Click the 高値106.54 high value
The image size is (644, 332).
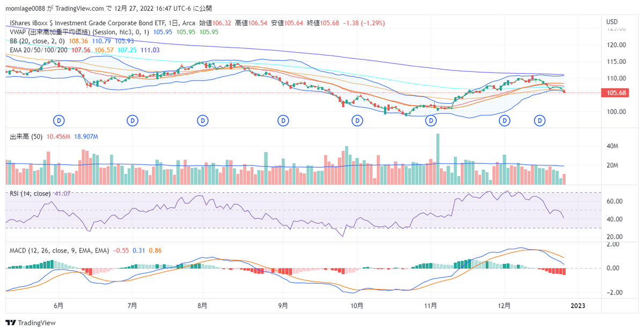(x=251, y=23)
